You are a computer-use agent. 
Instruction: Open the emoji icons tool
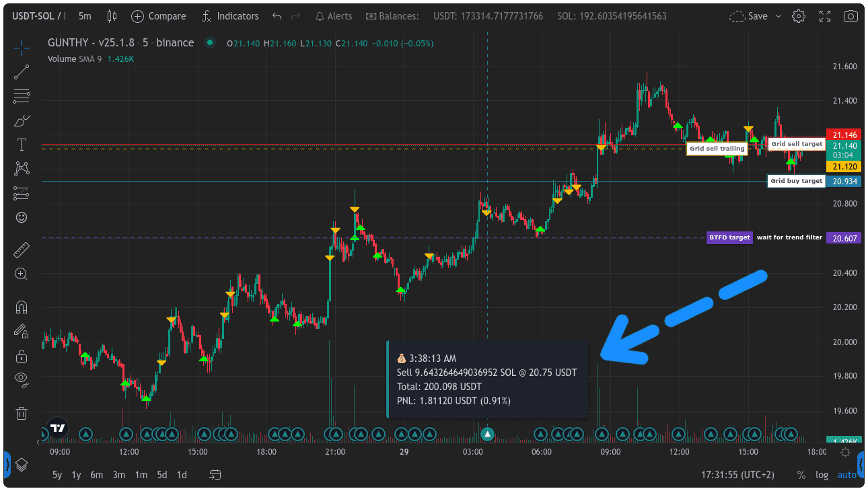(22, 217)
